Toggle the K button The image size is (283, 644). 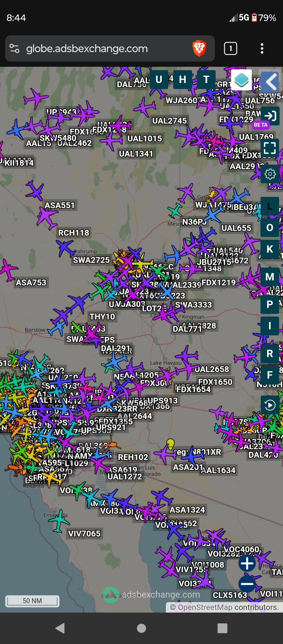[270, 249]
